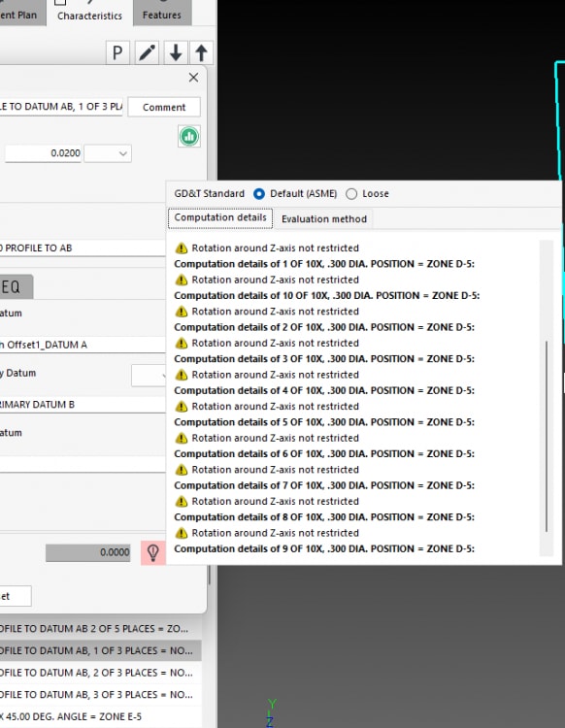Click the PROFILE TO AB name field

click(83, 248)
